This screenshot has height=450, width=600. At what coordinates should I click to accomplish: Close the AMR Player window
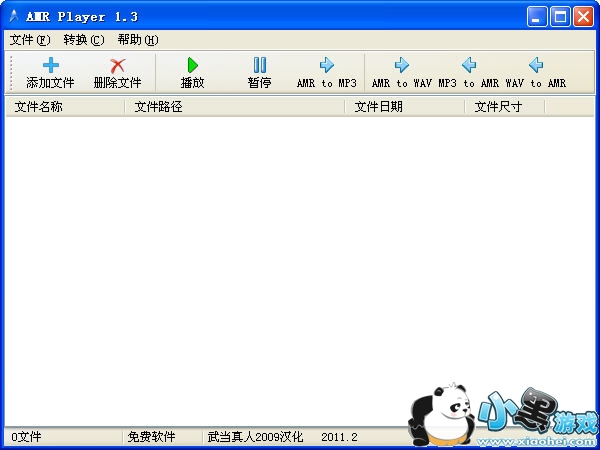tap(584, 17)
